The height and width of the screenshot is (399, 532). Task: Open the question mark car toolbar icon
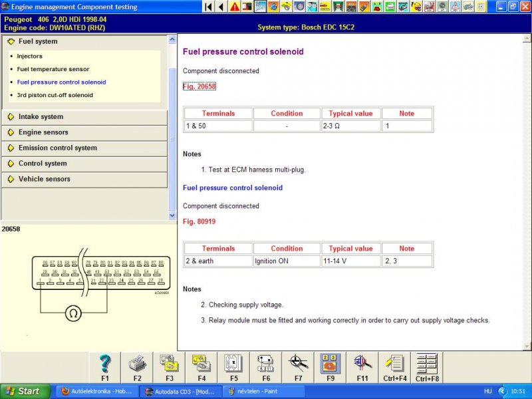[416, 7]
